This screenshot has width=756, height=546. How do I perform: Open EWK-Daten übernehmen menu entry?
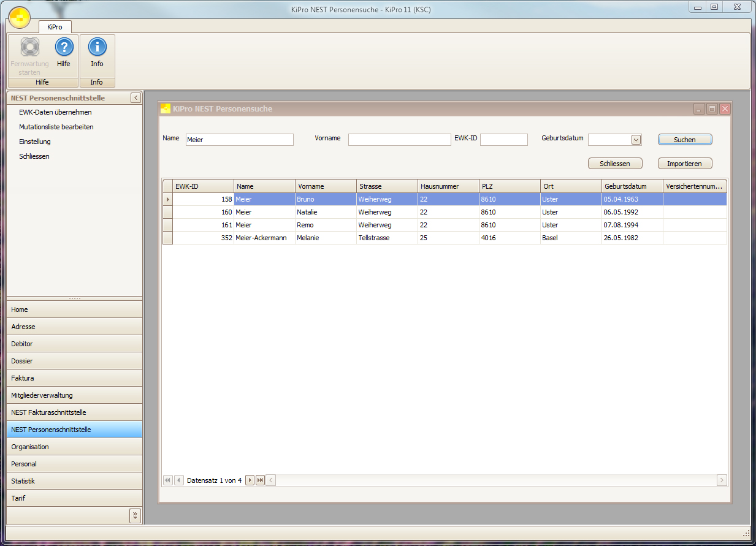[55, 112]
